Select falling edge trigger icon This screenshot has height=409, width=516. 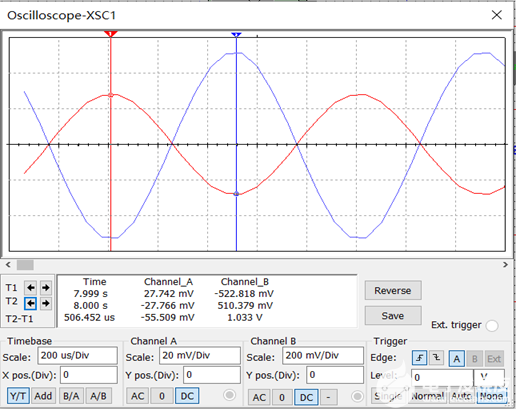[x=436, y=358]
